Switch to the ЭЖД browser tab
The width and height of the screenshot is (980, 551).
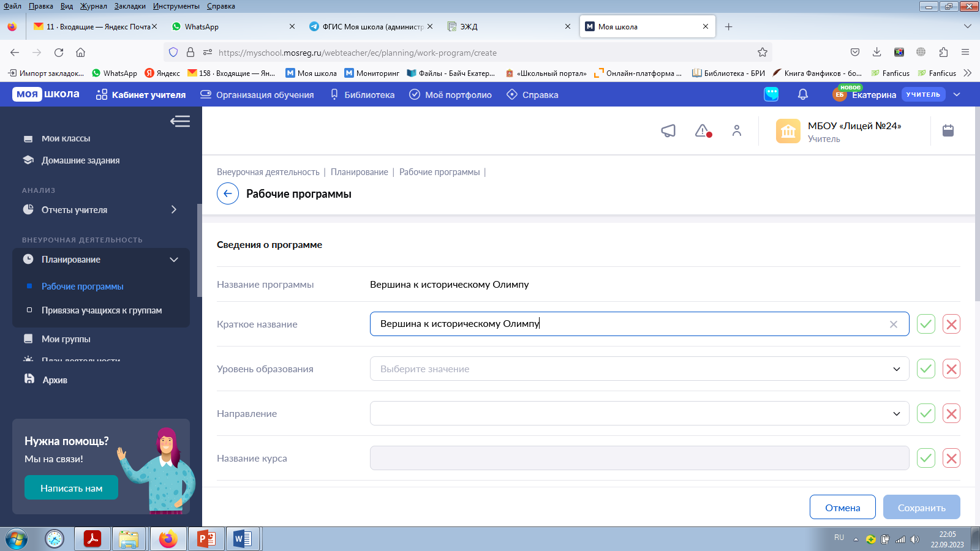pos(510,26)
